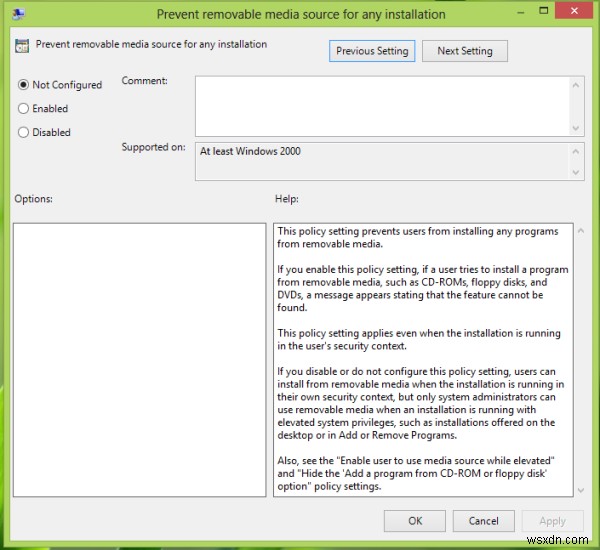Click the Options pane box
Image resolution: width=600 pixels, height=550 pixels.
coord(140,360)
